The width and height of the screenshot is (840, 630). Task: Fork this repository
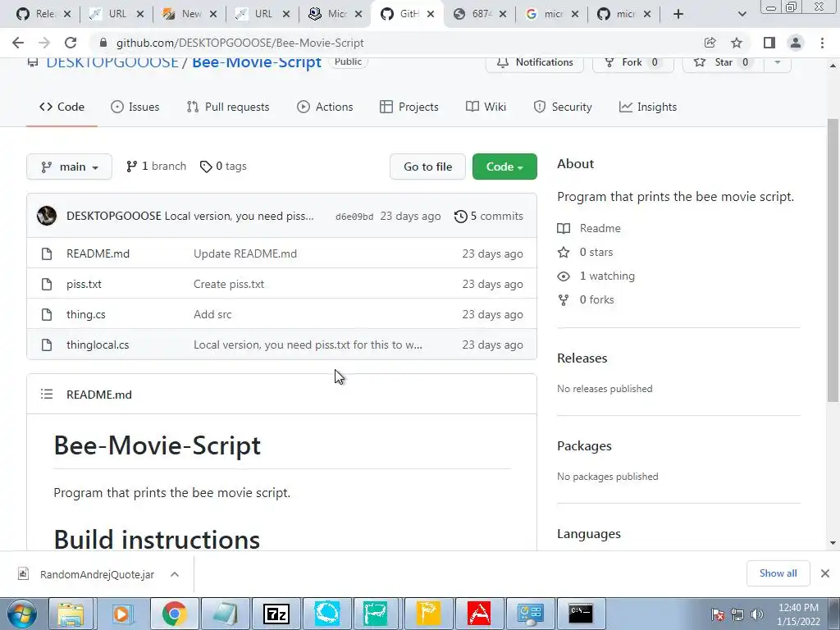[x=632, y=62]
